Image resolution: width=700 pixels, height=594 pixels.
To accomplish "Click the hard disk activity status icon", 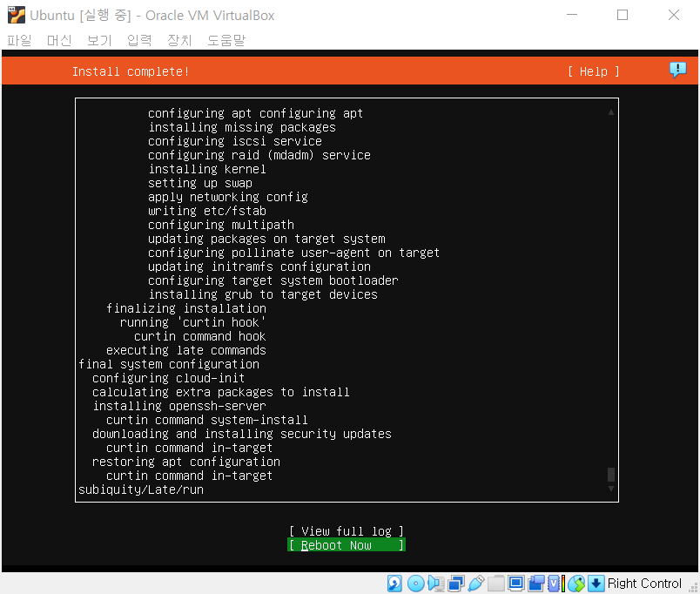I will pyautogui.click(x=394, y=584).
